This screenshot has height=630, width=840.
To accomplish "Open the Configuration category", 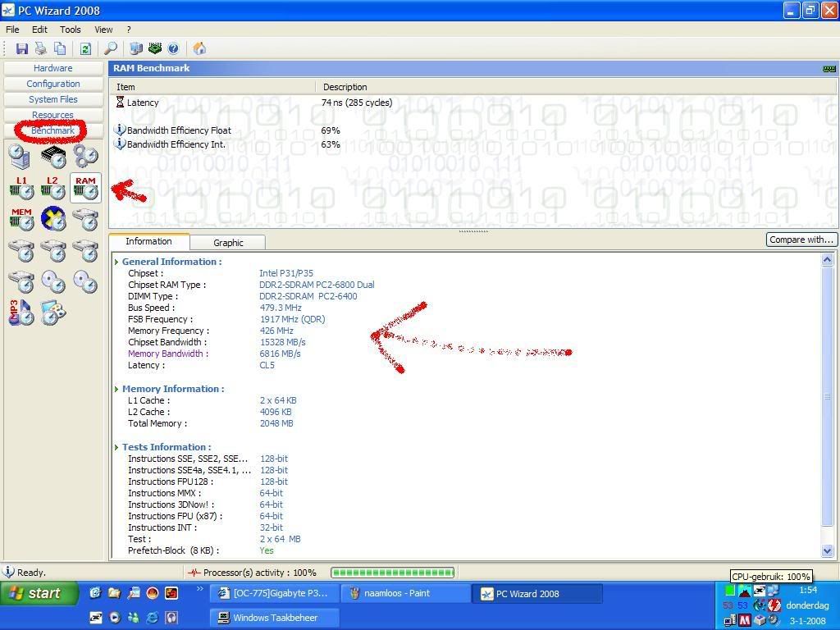I will pos(53,84).
